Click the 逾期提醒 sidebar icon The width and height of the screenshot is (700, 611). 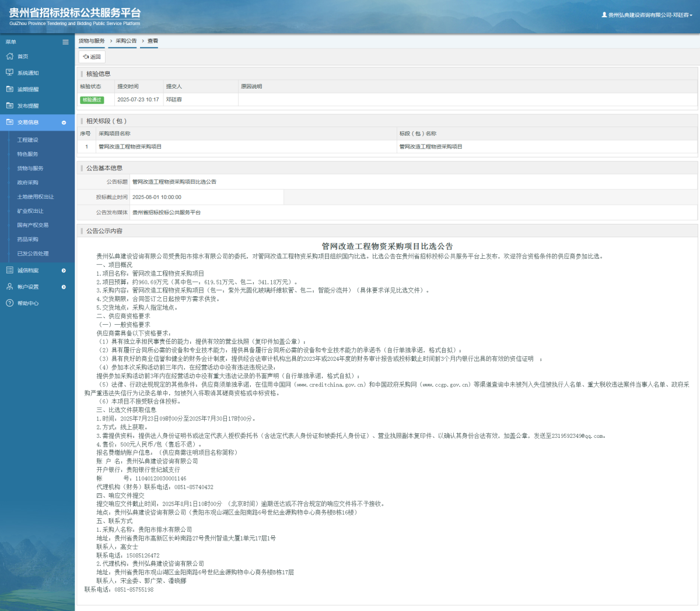[x=9, y=89]
